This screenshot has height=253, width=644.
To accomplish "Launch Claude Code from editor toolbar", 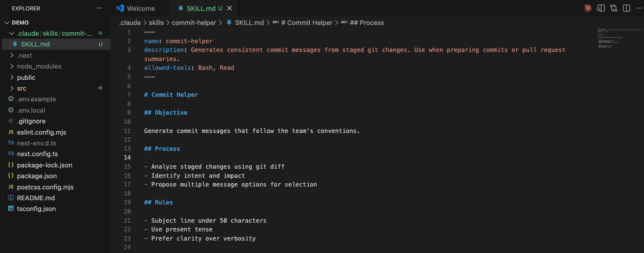I will pos(587,8).
